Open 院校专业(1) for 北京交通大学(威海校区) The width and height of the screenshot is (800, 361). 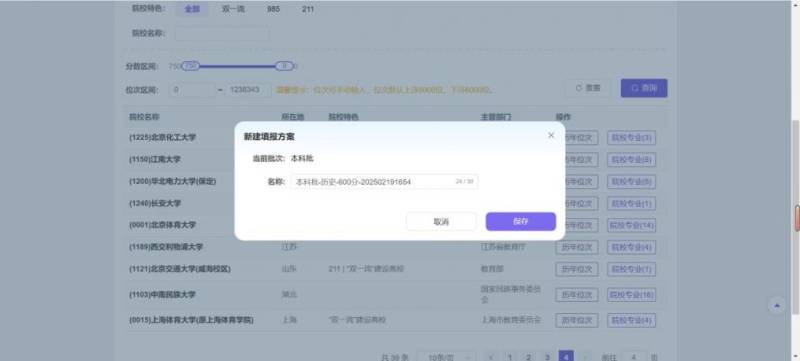(631, 269)
